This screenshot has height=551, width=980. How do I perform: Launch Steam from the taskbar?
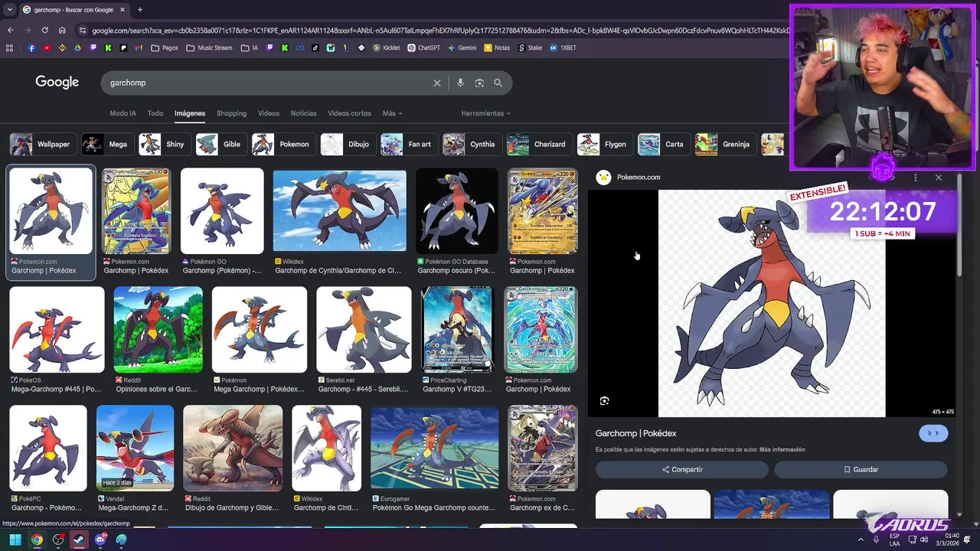pos(79,540)
